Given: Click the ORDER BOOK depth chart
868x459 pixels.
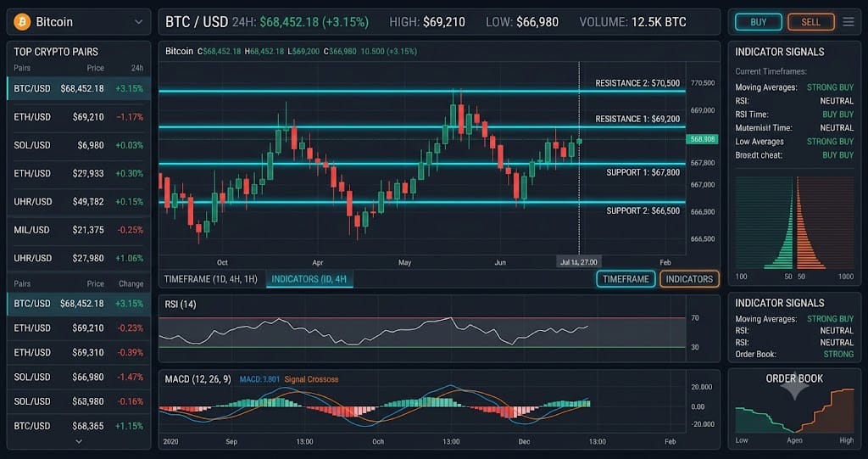Looking at the screenshot, I should pos(794,411).
